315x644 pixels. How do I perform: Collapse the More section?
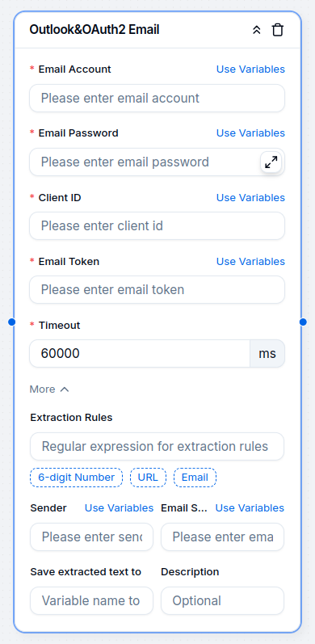coord(49,389)
